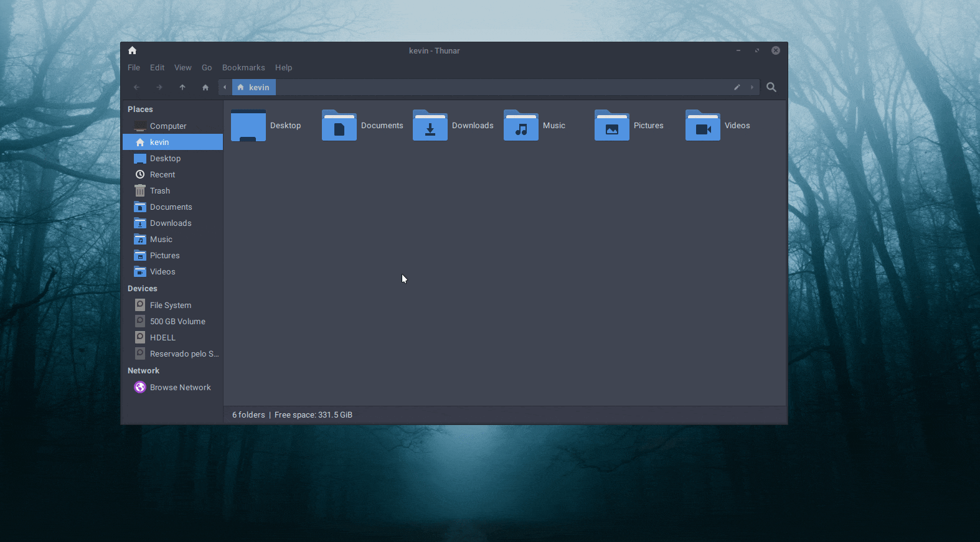The image size is (980, 542).
Task: Click Browse Network in sidebar
Action: [x=180, y=388]
